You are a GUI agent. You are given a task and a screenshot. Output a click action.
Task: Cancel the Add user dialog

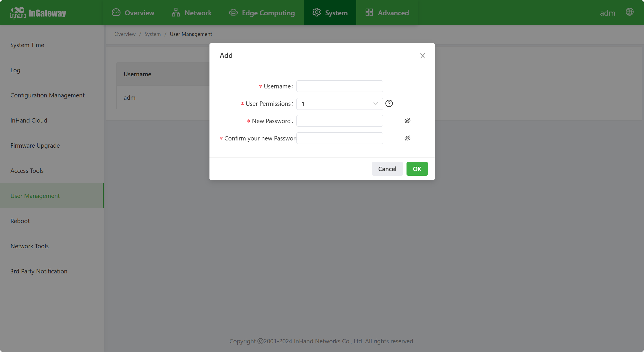[387, 169]
